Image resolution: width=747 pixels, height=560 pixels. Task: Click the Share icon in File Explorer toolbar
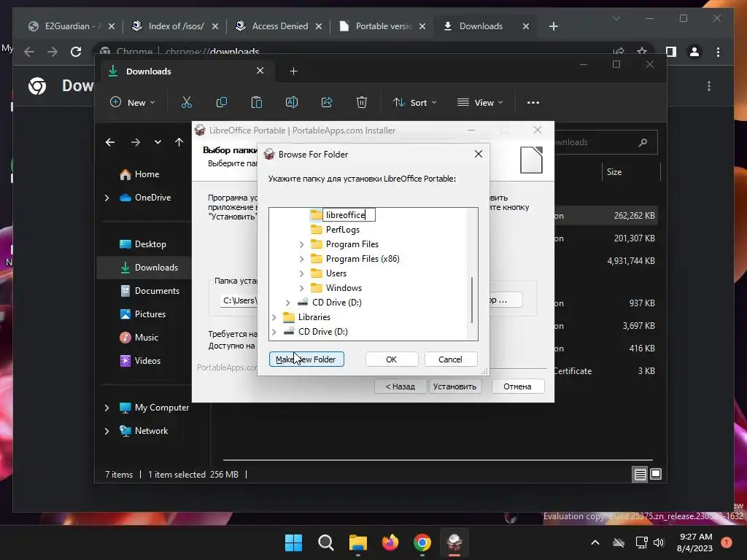click(x=327, y=102)
